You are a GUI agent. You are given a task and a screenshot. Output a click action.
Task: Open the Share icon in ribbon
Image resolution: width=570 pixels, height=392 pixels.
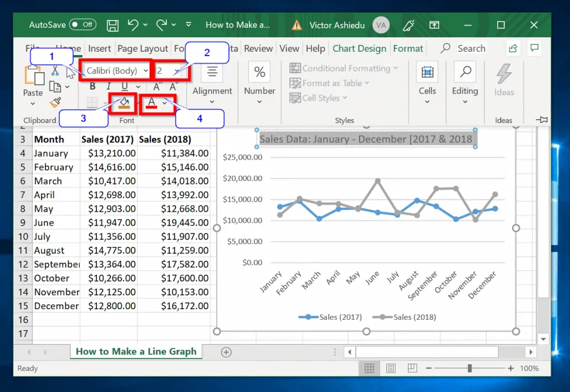coord(513,48)
